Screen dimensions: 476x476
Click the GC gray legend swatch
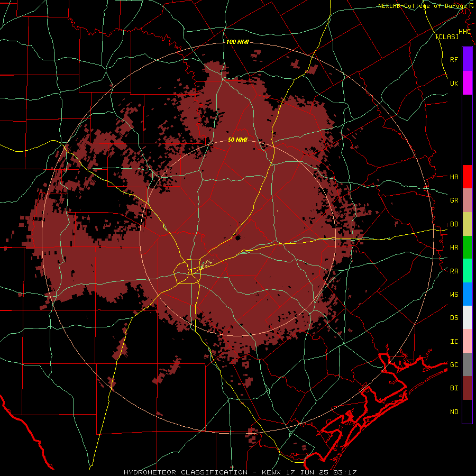(467, 364)
